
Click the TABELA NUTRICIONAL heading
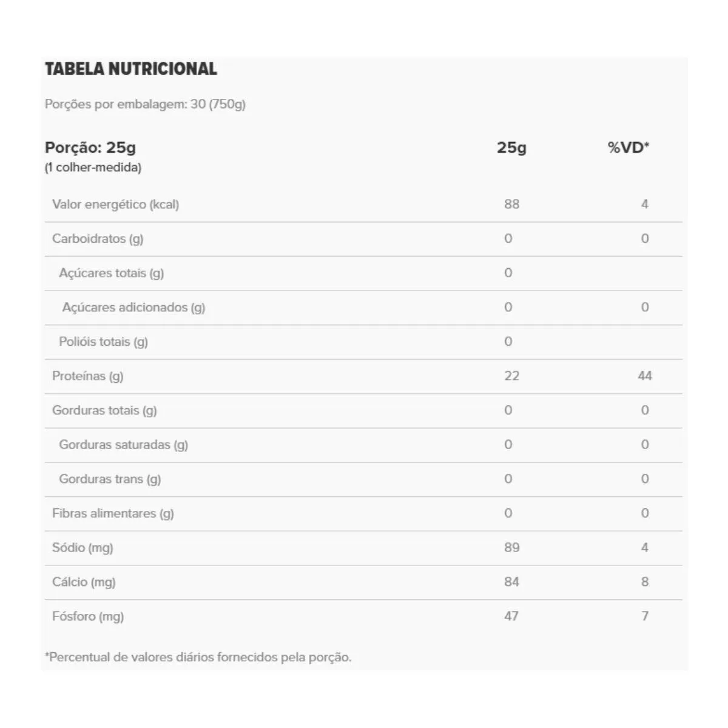tap(131, 69)
